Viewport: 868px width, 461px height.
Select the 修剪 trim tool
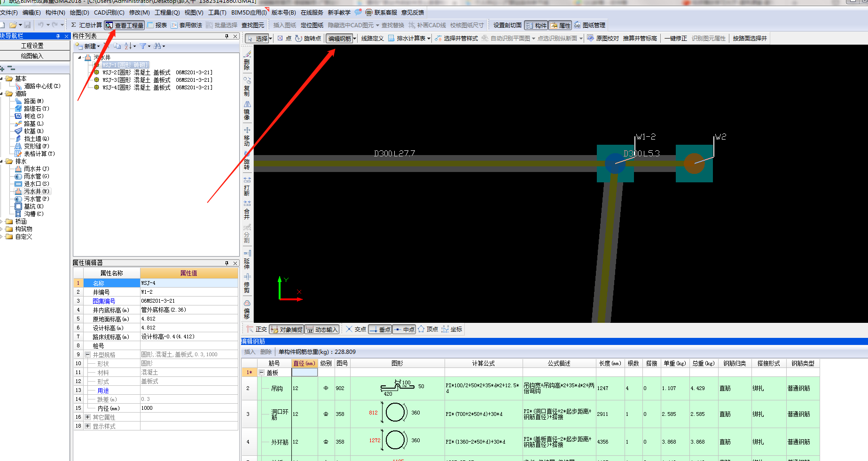pos(247,283)
